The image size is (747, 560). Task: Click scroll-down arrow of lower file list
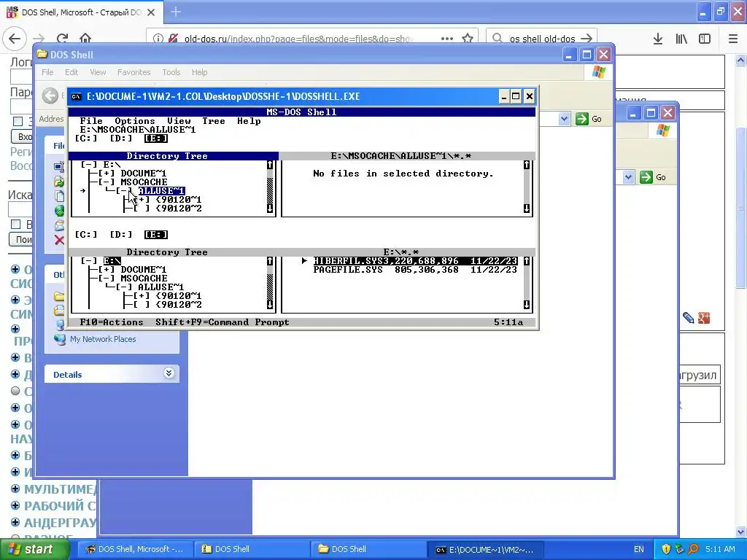pos(527,305)
